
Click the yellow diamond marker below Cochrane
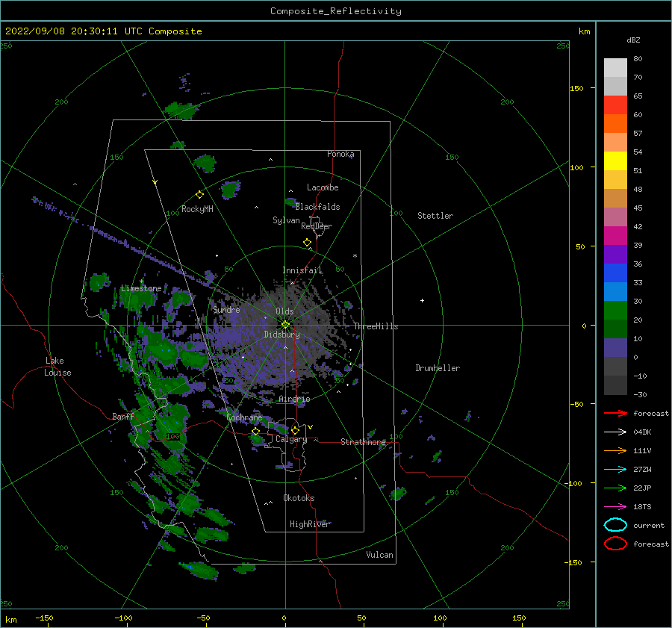pos(256,431)
